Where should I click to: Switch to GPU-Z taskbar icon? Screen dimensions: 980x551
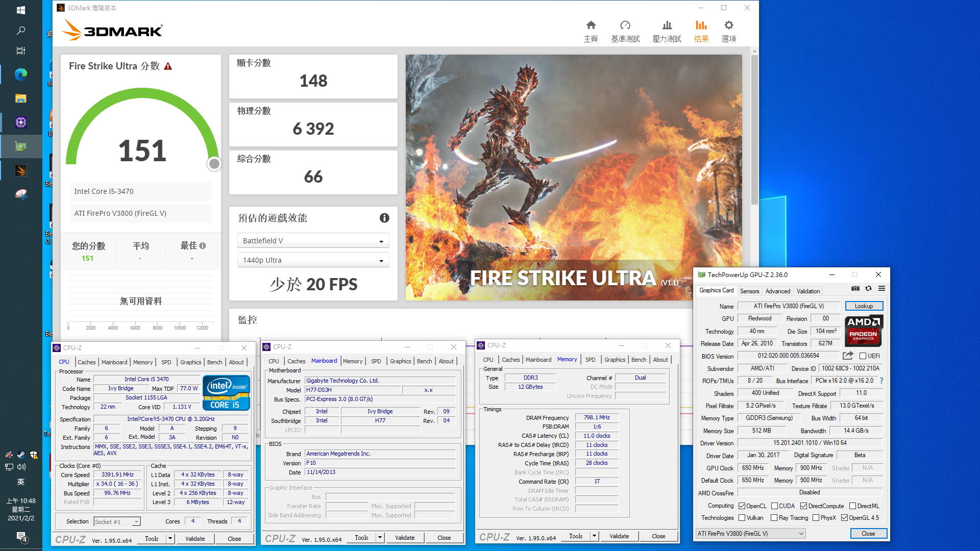point(21,146)
